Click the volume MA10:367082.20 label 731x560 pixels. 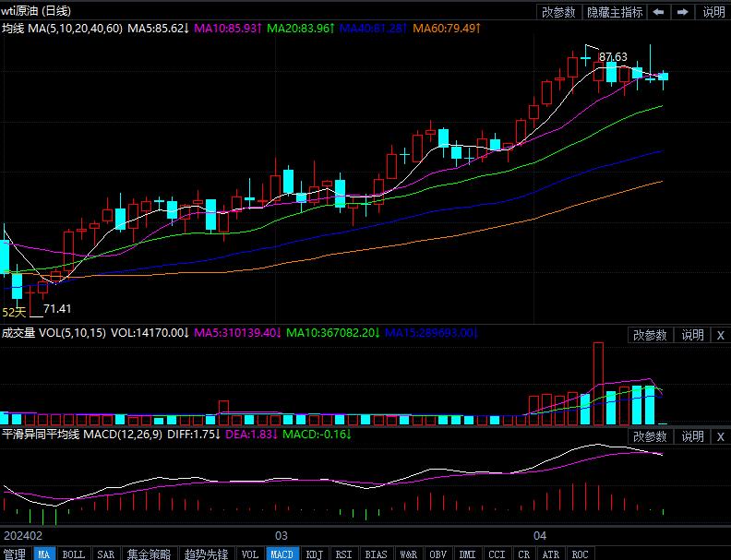point(333,333)
